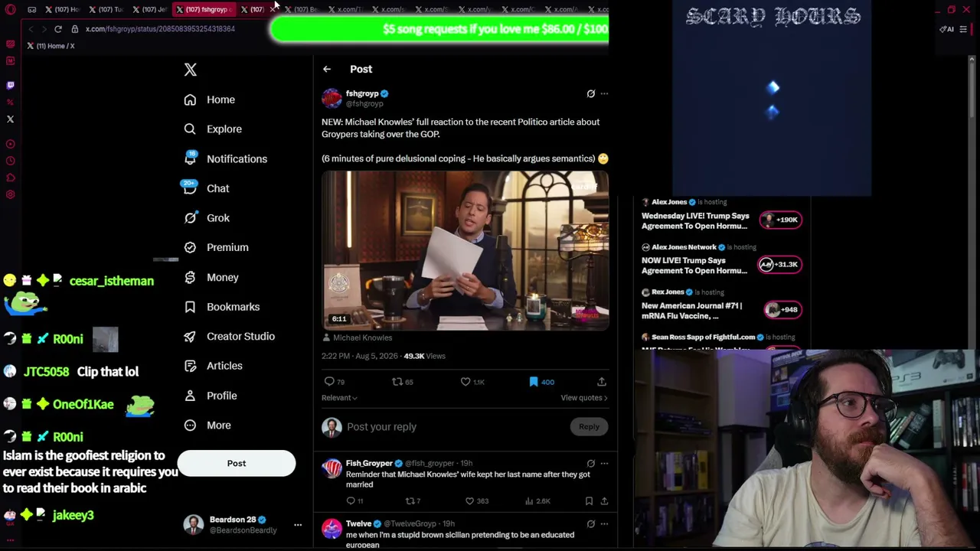This screenshot has height=551, width=980.
Task: Click Grok icon on Twelve's reply
Action: coord(590,523)
